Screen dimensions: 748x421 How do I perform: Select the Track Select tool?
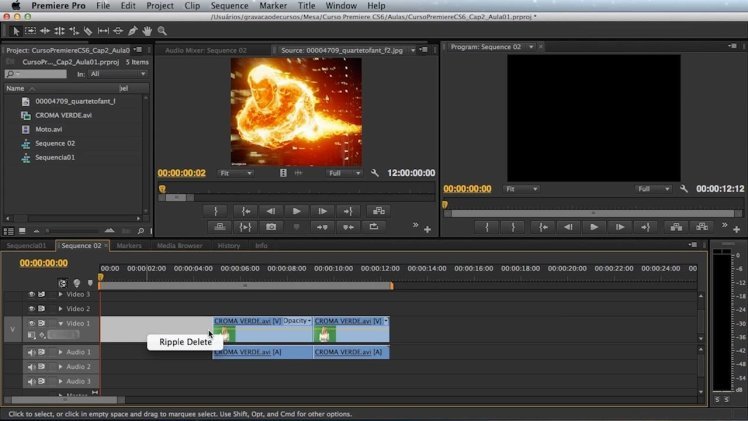click(x=30, y=31)
